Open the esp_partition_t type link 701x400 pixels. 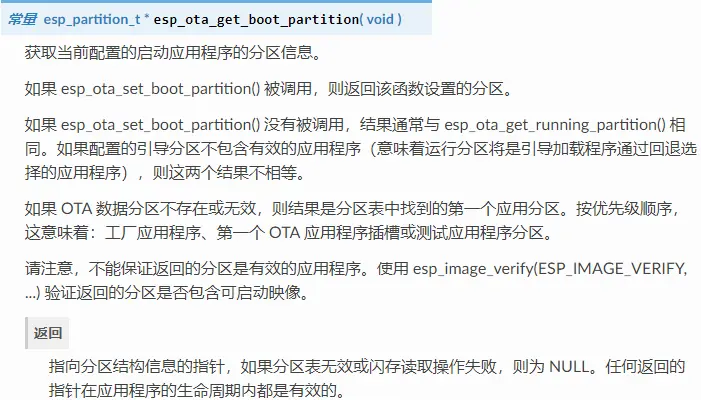click(x=92, y=19)
